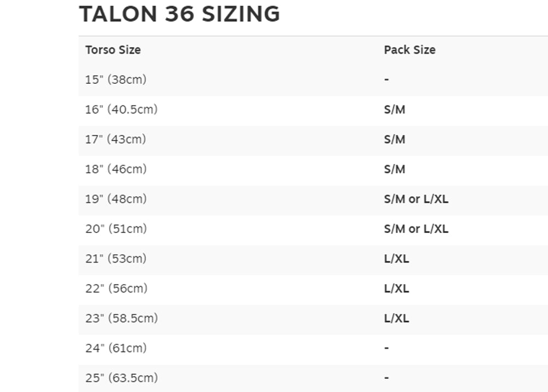Select "S/M or L/XL" for 20" torso

pyautogui.click(x=416, y=229)
